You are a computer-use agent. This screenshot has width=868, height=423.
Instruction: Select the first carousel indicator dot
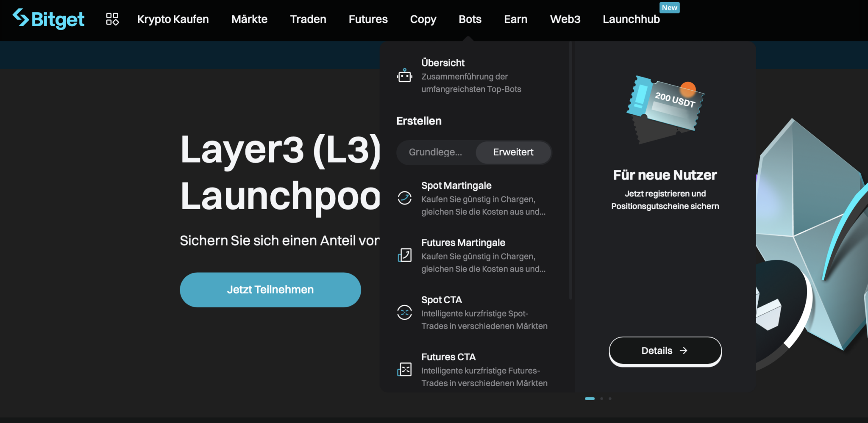[590, 398]
